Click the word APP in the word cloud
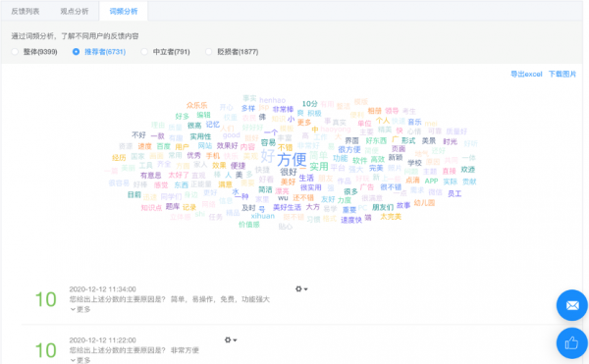The height and width of the screenshot is (364, 589). (431, 181)
